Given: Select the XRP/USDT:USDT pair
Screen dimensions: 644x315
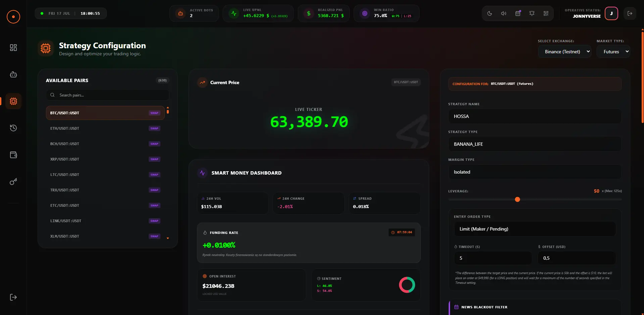Looking at the screenshot, I should [105, 159].
